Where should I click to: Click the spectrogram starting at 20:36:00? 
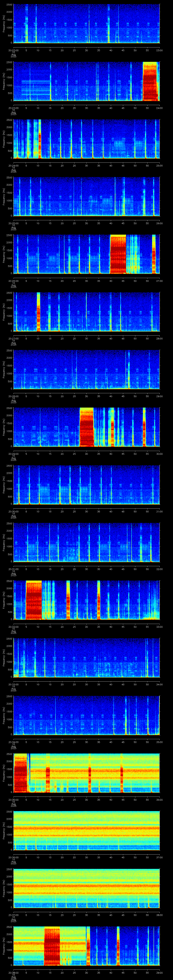pyautogui.click(x=86, y=831)
